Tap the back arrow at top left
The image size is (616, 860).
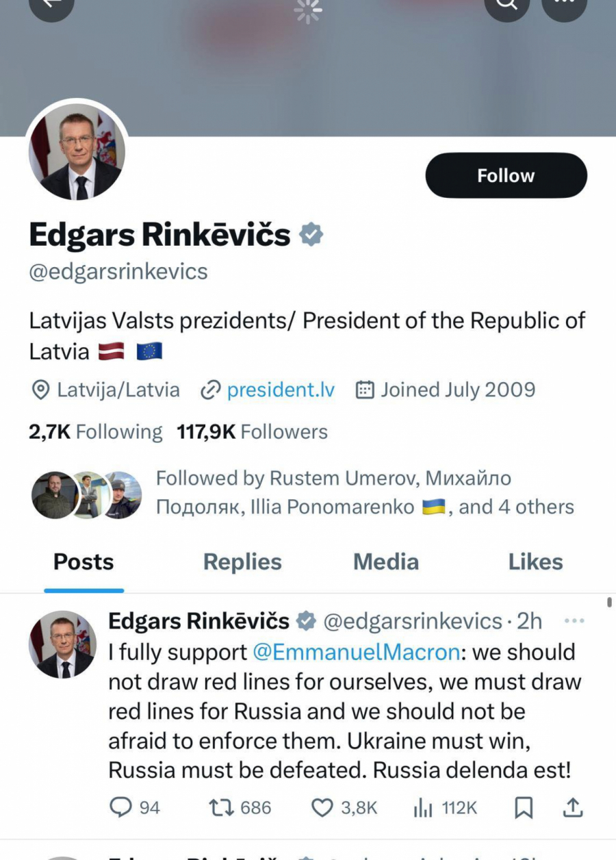51,5
